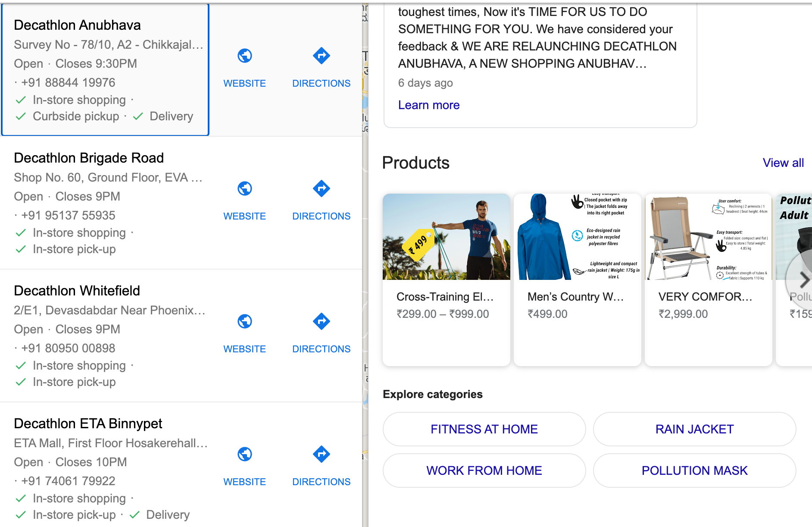
Task: Click directions arrow icon for Decathlon ETA Binnypet
Action: (x=322, y=454)
